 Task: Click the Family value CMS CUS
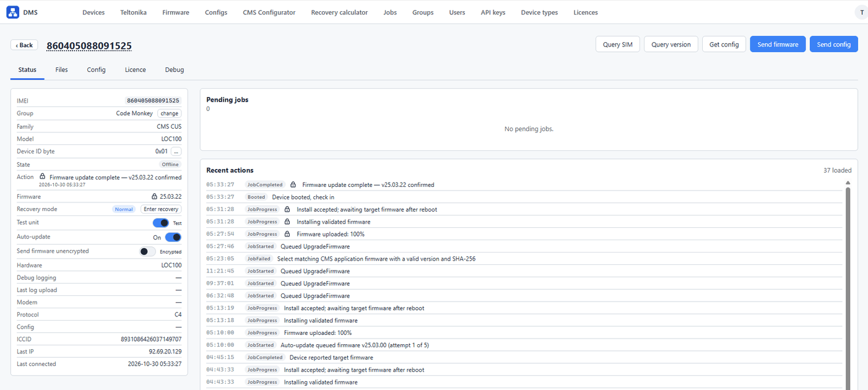[169, 126]
